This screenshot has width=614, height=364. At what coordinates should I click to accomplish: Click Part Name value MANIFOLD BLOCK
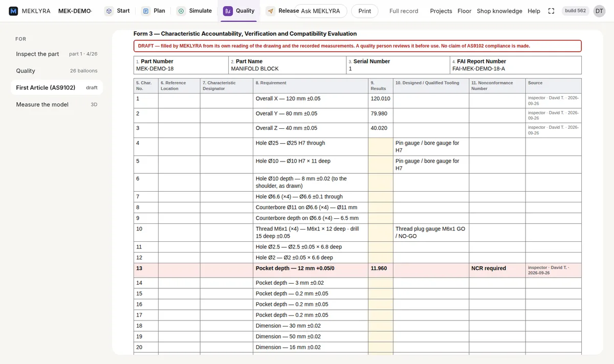pos(255,69)
